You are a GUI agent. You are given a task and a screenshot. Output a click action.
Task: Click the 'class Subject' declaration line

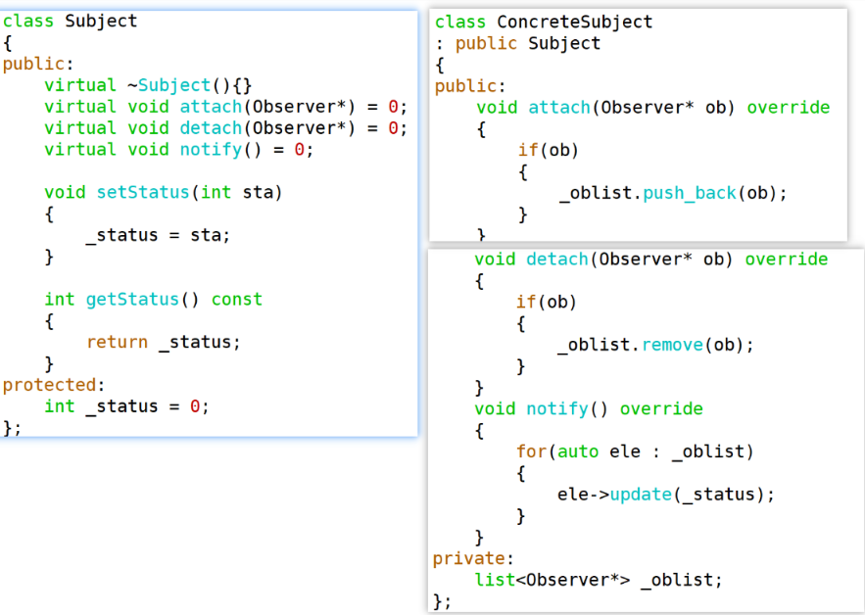pyautogui.click(x=71, y=21)
